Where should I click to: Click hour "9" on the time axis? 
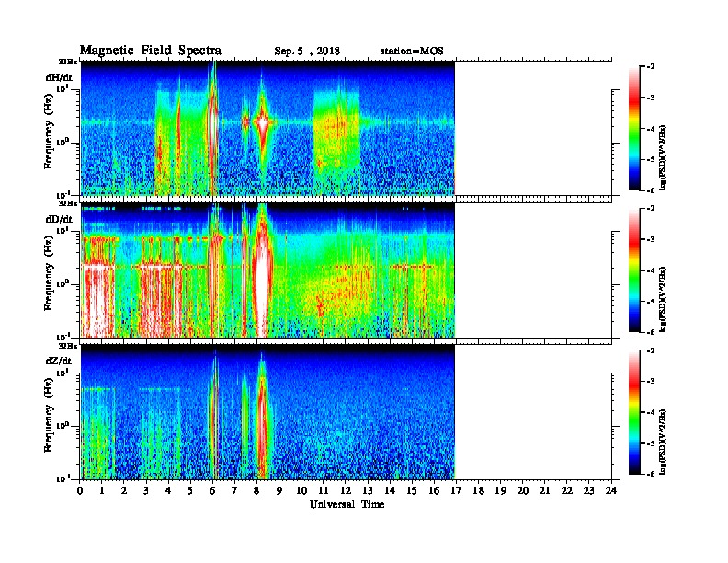point(279,491)
